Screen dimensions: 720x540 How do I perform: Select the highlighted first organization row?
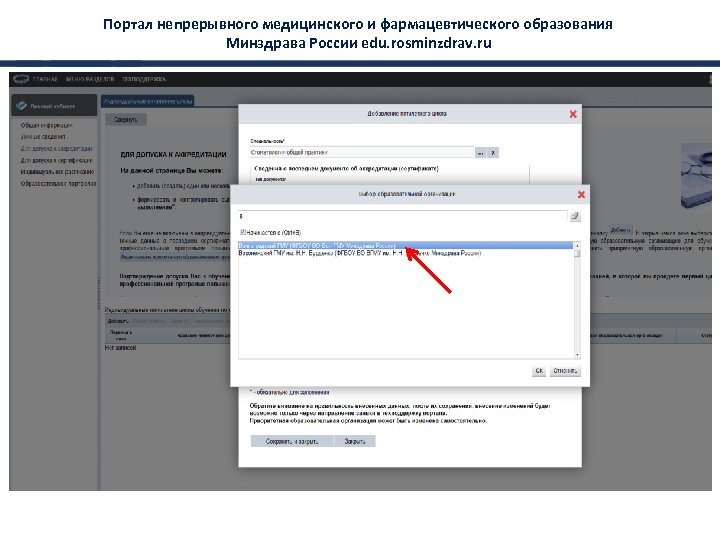click(x=406, y=246)
